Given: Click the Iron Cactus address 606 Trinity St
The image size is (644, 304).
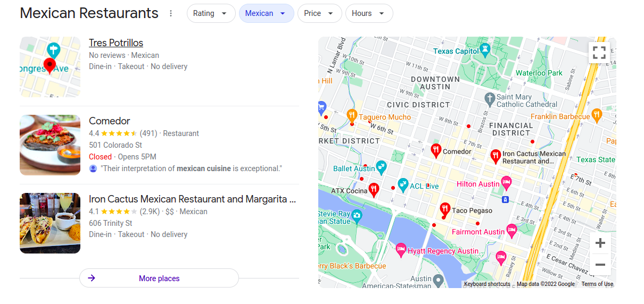Looking at the screenshot, I should tap(111, 223).
